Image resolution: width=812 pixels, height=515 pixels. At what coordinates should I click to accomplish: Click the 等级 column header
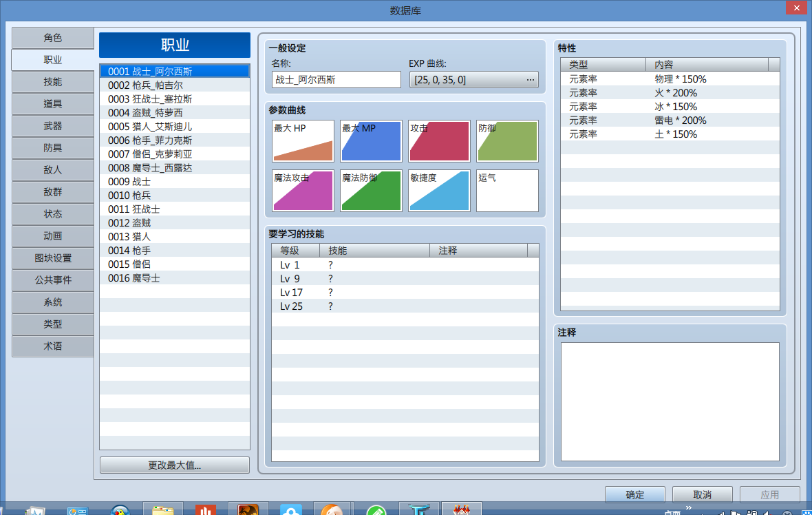coord(296,251)
